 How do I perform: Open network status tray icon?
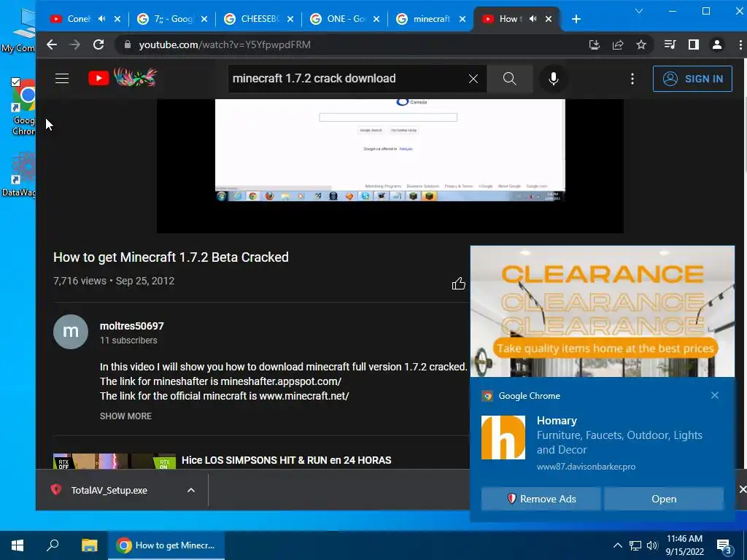coord(635,545)
